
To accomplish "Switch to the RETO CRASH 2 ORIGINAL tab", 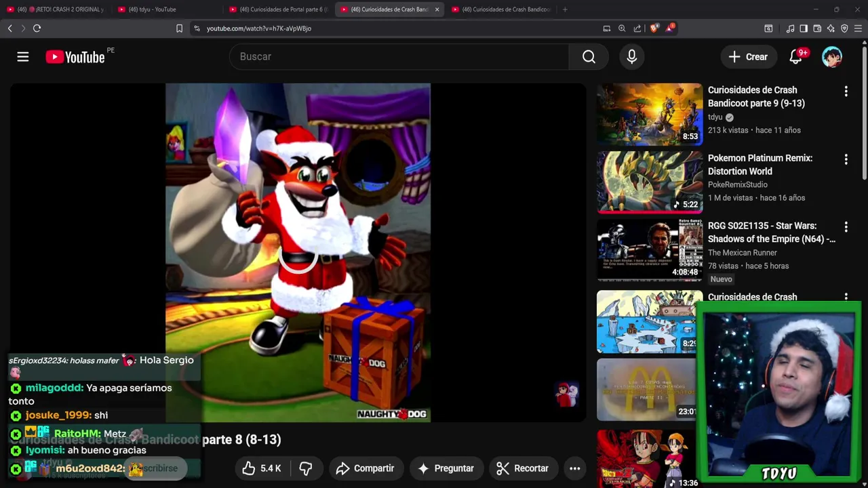I will coord(56,9).
